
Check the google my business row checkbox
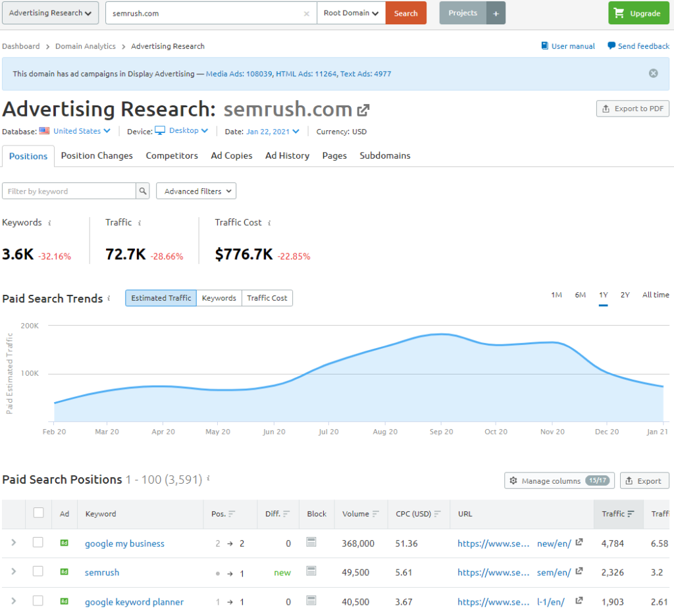tap(38, 542)
